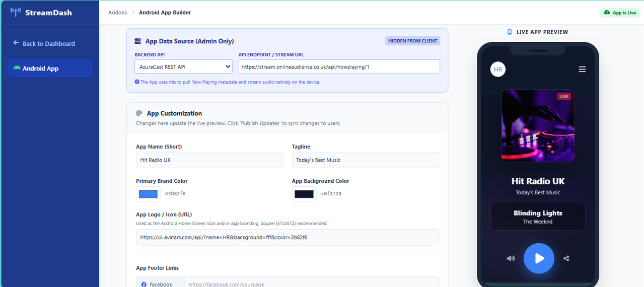The image size is (644, 287).
Task: Click the Addons breadcrumb link
Action: tap(117, 13)
